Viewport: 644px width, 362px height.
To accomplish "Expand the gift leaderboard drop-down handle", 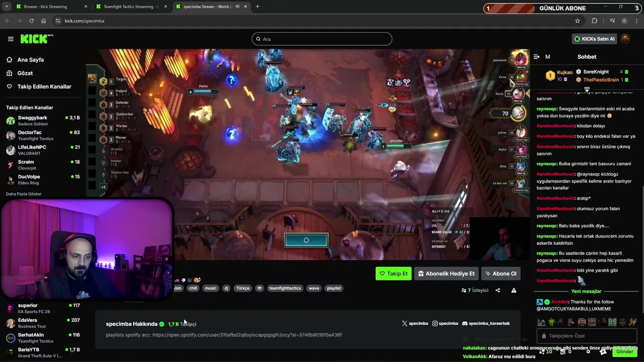I will point(587,89).
